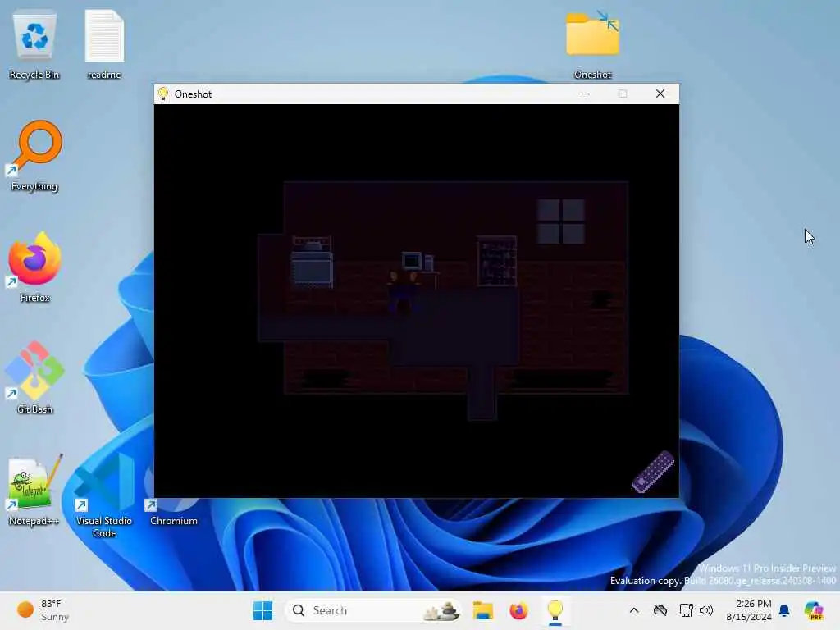The width and height of the screenshot is (840, 630).
Task: Open the Copilot preview taskbar icon
Action: click(814, 610)
